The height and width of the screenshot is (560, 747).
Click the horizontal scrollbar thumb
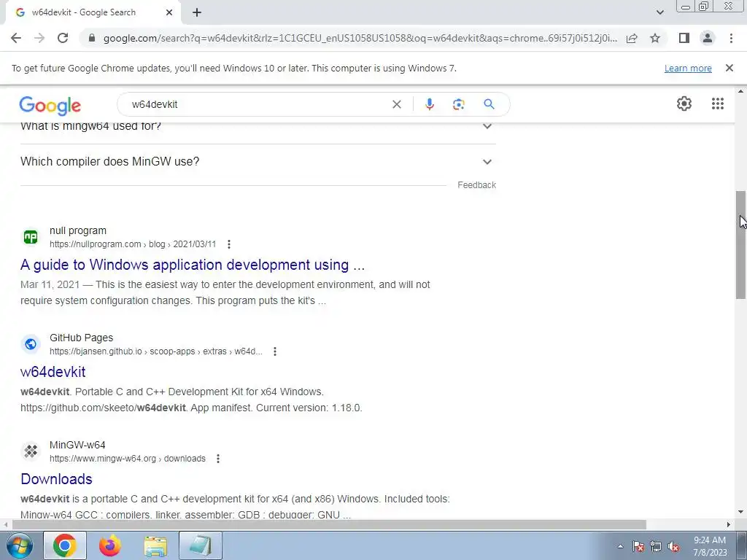(329, 524)
